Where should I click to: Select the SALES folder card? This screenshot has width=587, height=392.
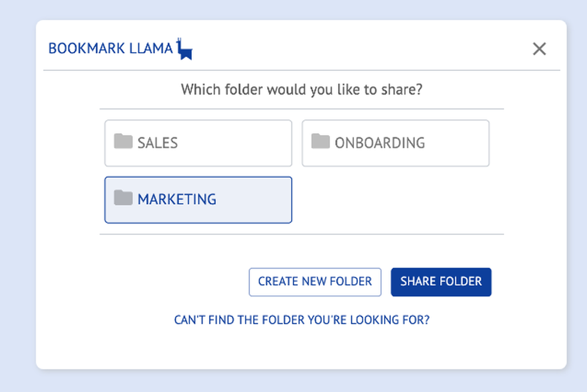198,143
